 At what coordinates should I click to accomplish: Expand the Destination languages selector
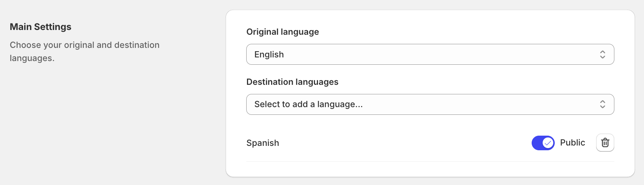(430, 104)
